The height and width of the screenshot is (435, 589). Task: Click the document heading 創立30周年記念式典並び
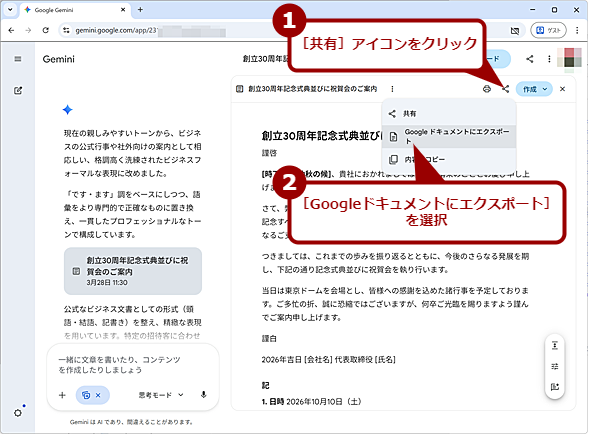click(322, 136)
